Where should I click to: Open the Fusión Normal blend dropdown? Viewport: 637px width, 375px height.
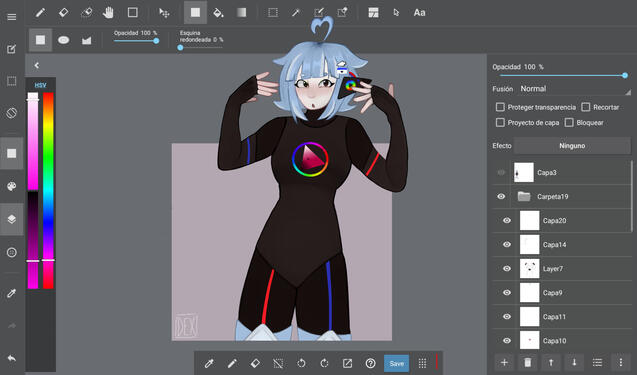coord(575,89)
